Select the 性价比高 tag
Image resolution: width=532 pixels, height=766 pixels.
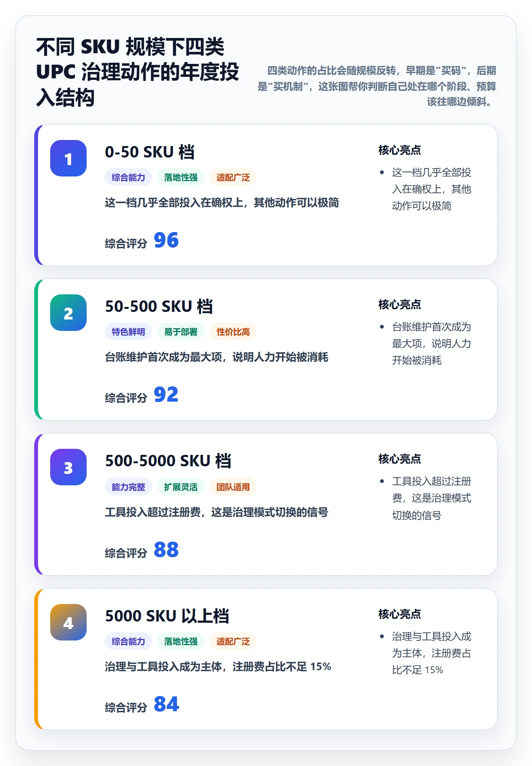[x=233, y=332]
